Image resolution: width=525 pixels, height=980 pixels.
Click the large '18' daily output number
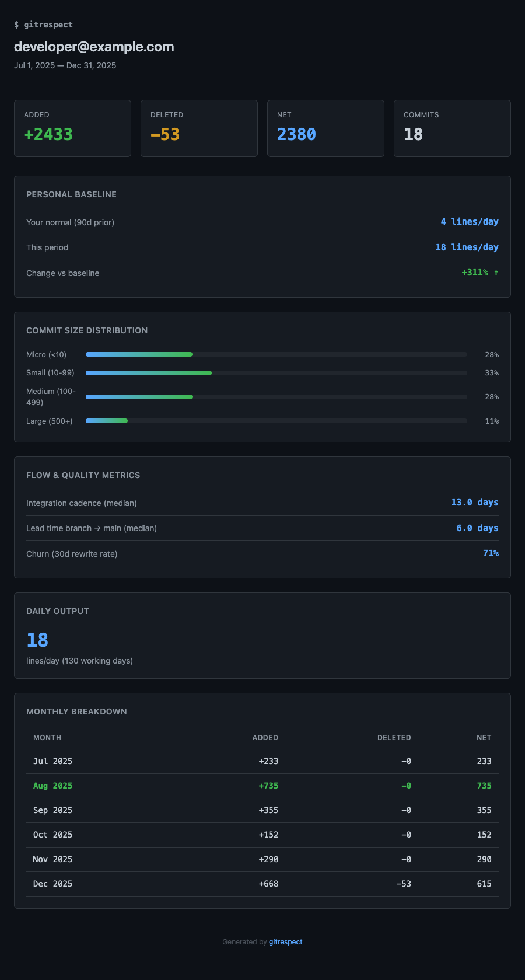point(37,640)
